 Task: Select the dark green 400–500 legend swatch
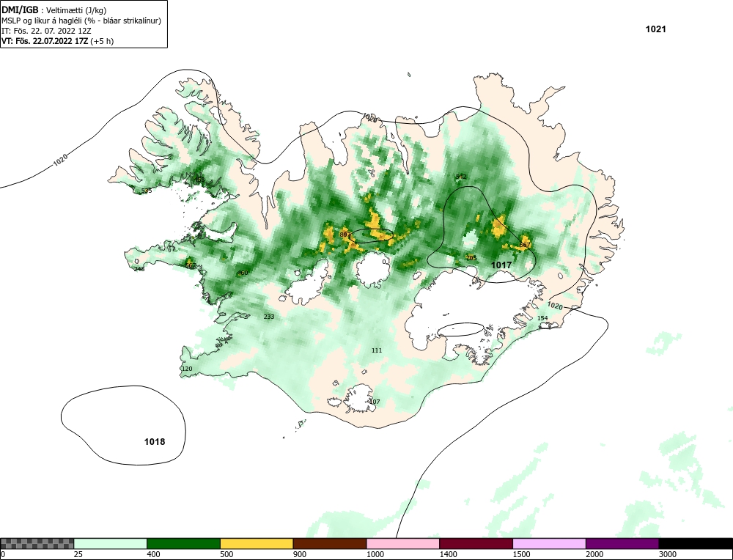(183, 543)
